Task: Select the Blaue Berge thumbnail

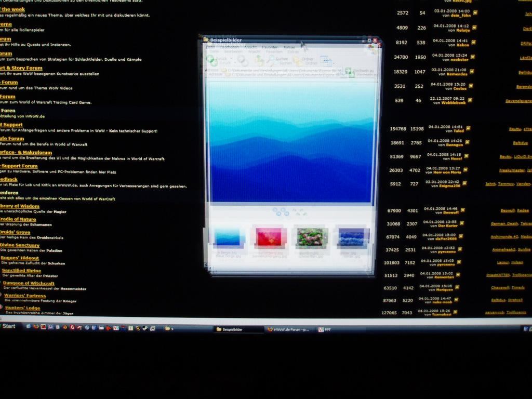Action: [x=228, y=236]
